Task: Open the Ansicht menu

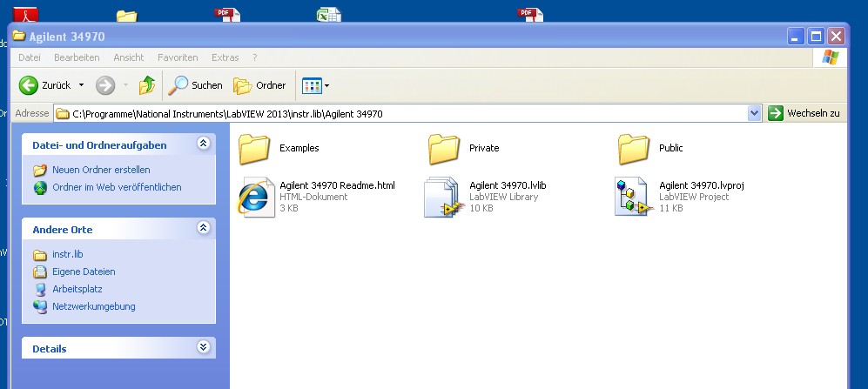Action: click(x=129, y=57)
